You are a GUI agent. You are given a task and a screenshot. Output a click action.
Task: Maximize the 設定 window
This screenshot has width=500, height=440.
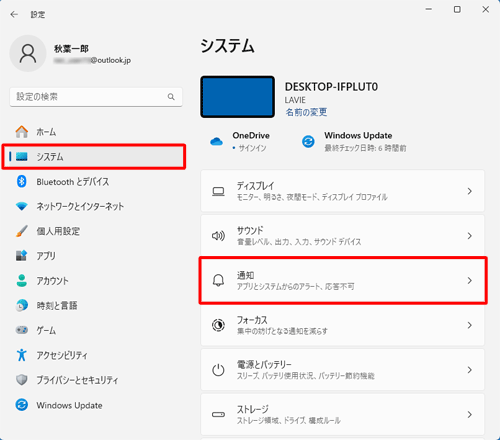[457, 9]
